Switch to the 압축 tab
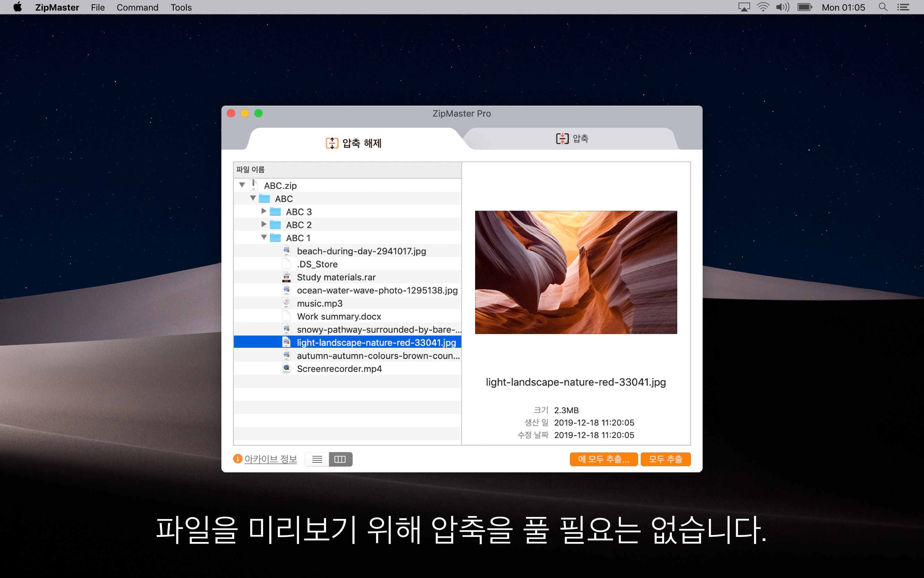 [572, 138]
